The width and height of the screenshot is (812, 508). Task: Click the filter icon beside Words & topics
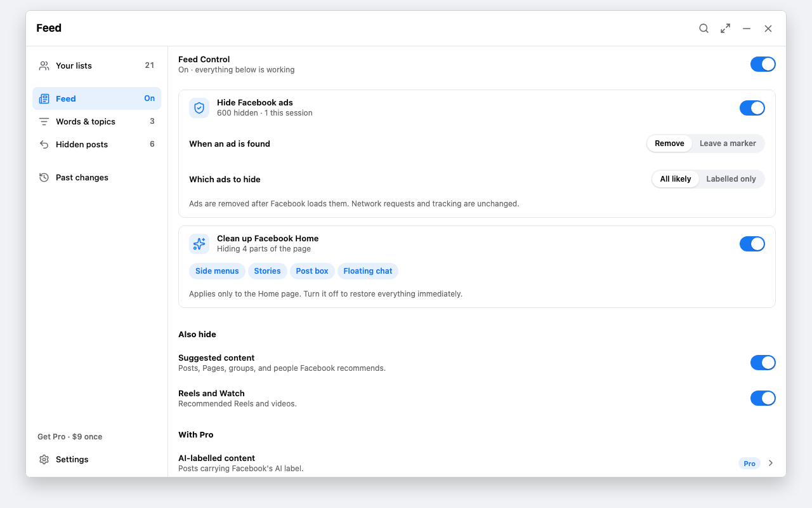(x=44, y=121)
